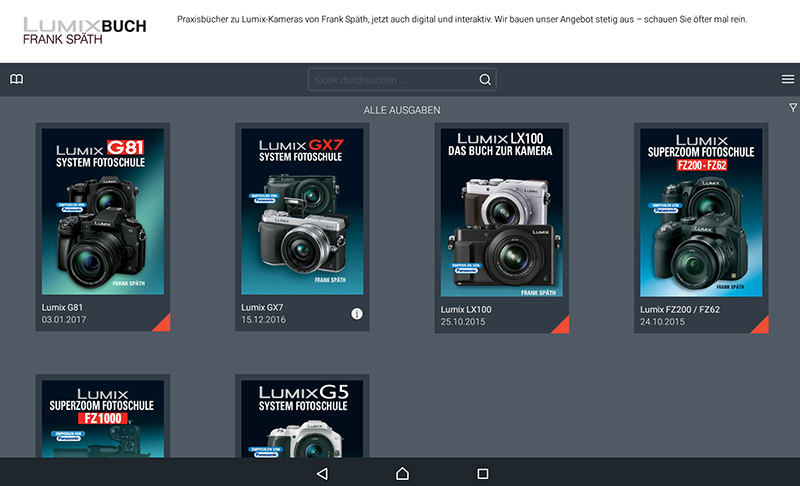Click the ALLE AUSGABEN heading
This screenshot has width=800, height=486.
click(402, 110)
